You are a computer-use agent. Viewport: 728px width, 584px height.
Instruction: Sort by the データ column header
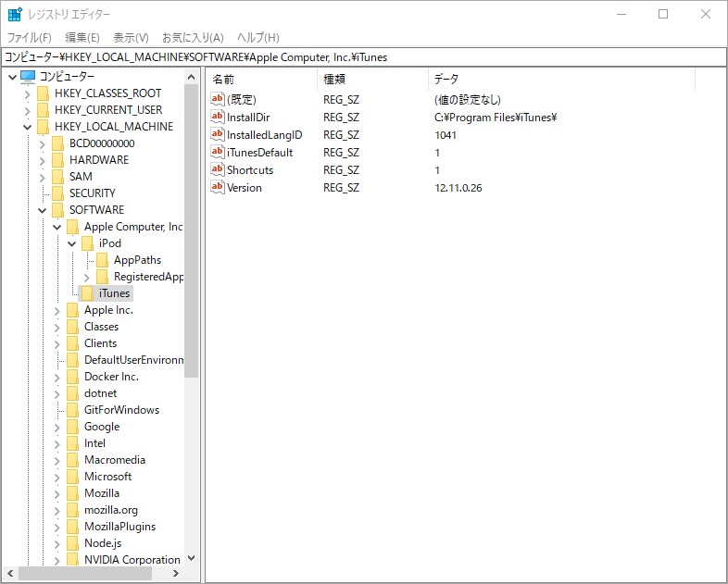coord(561,80)
